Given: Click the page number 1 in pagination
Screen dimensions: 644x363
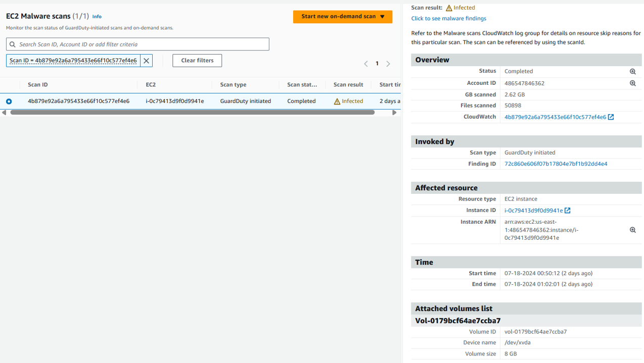Looking at the screenshot, I should (377, 64).
